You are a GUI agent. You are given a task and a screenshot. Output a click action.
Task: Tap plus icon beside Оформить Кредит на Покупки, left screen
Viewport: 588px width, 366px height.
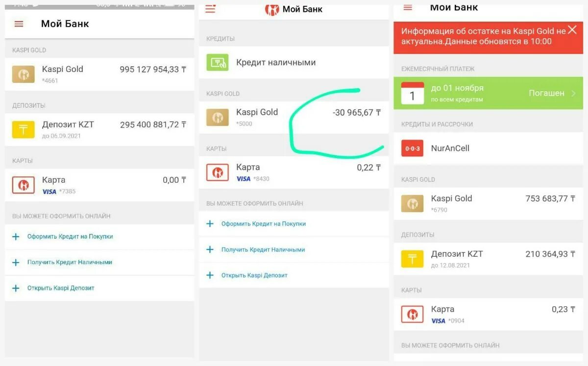coord(16,237)
